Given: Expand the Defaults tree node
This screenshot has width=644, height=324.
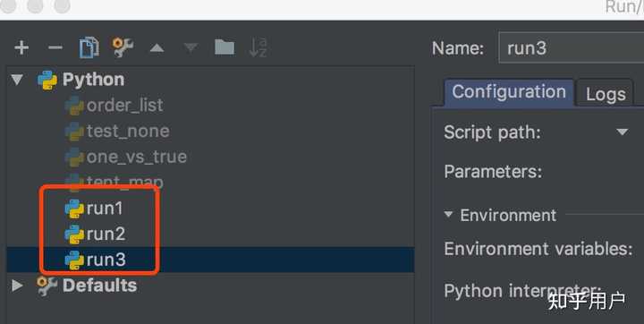Looking at the screenshot, I should [x=17, y=286].
